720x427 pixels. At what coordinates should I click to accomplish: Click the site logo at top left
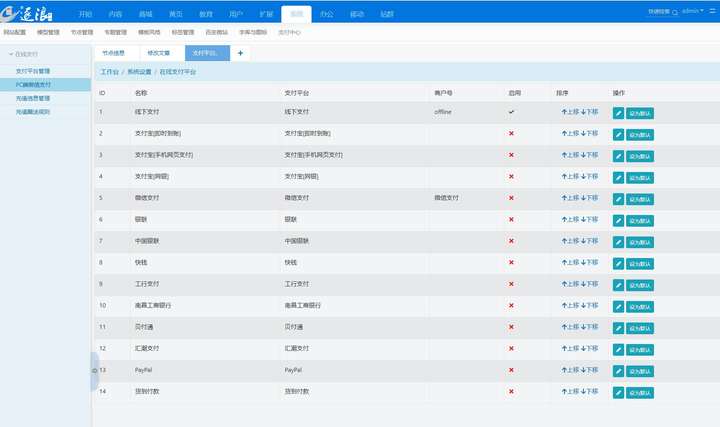click(x=27, y=13)
